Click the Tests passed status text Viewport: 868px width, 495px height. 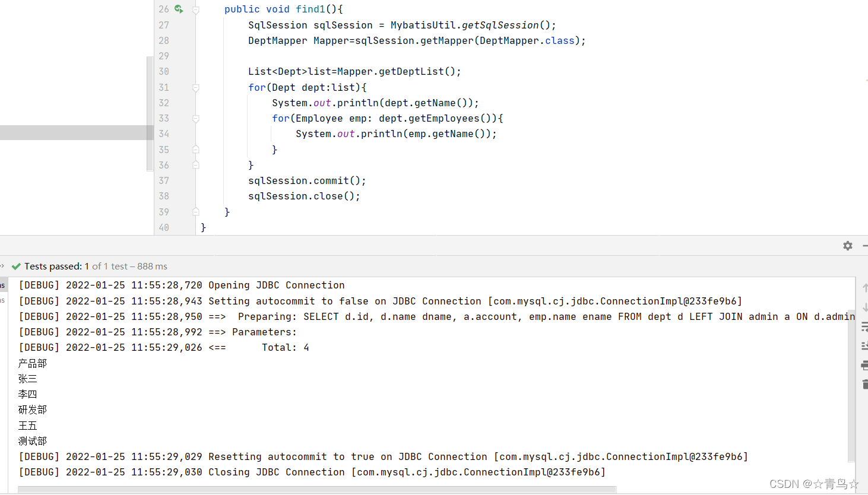(96, 266)
